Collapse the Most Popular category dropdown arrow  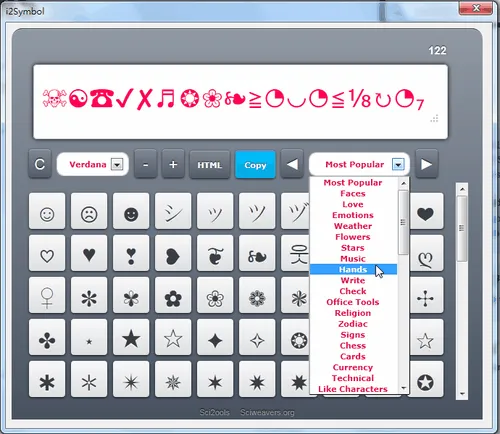tap(398, 164)
